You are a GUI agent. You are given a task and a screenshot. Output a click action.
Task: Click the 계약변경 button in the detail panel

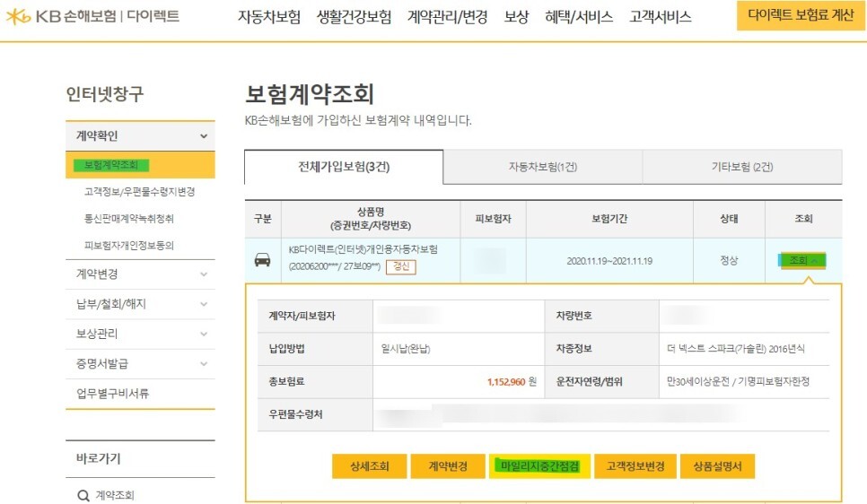click(448, 466)
